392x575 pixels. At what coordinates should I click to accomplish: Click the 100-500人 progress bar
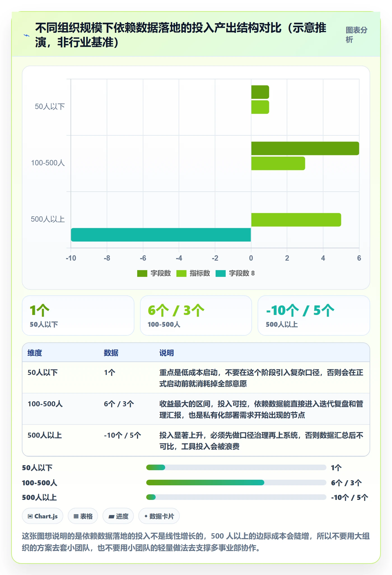pyautogui.click(x=236, y=483)
